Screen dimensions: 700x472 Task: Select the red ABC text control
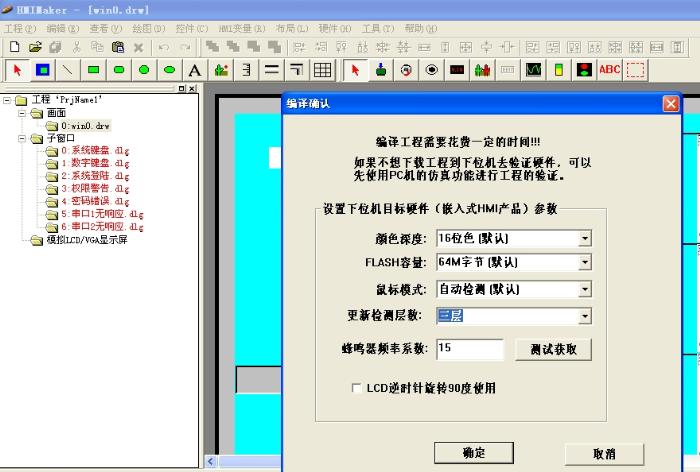pos(609,70)
